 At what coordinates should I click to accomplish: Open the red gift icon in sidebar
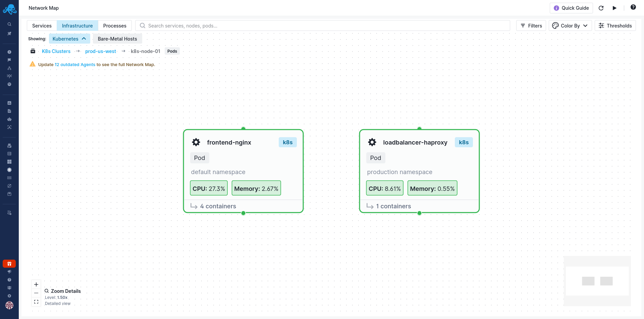[x=9, y=264]
